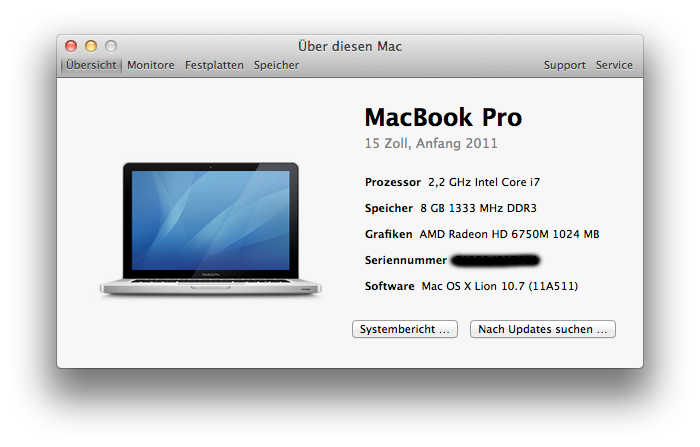Click the Seriennummer label
The width and height of the screenshot is (700, 447).
pos(405,260)
